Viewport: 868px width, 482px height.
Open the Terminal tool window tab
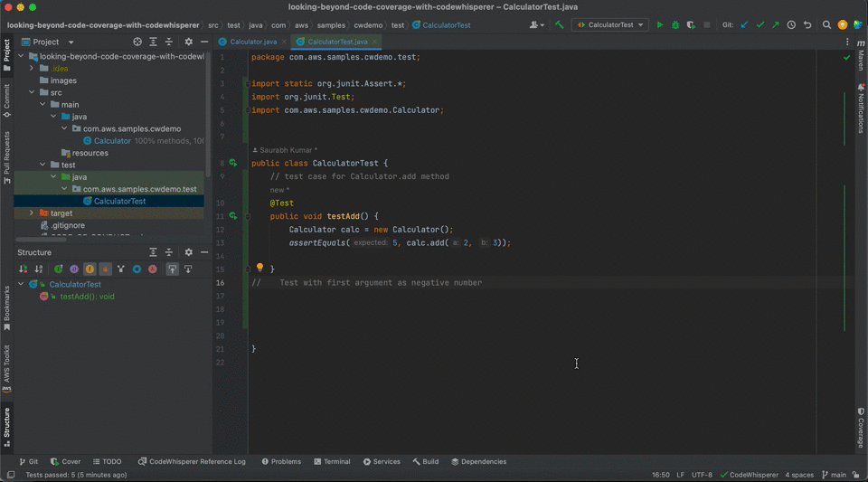pos(332,461)
